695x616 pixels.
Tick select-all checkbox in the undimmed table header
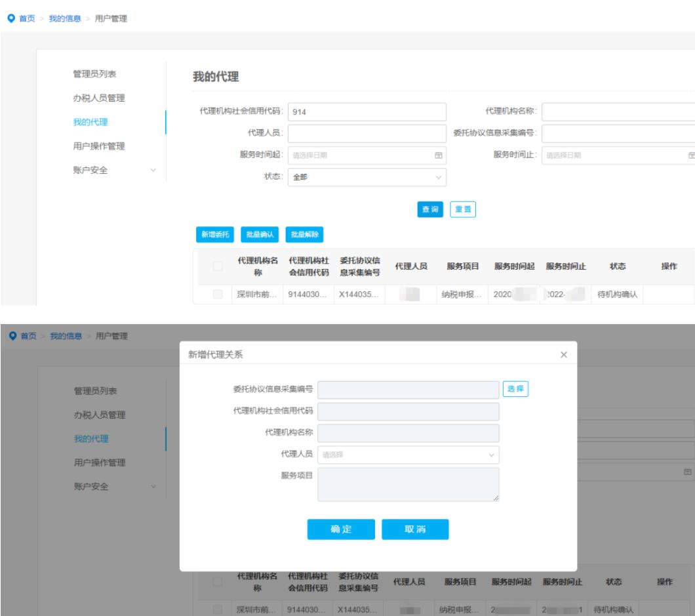(218, 266)
